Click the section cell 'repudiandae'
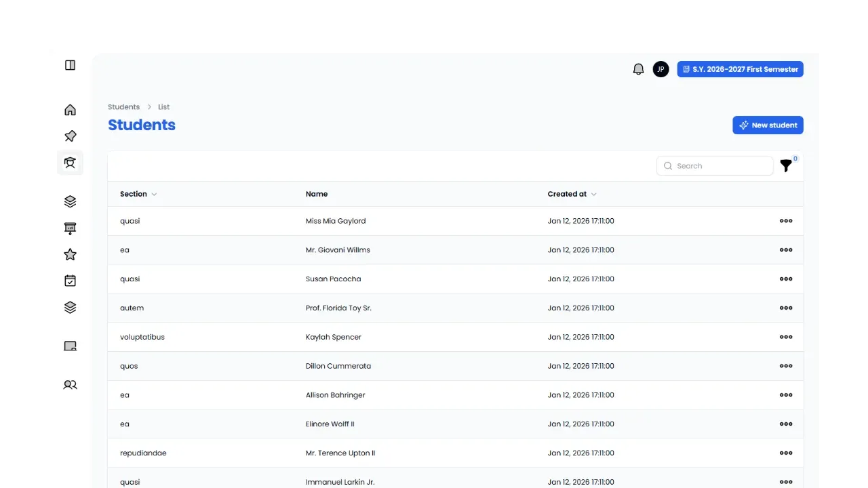The height and width of the screenshot is (488, 868). coord(143,453)
